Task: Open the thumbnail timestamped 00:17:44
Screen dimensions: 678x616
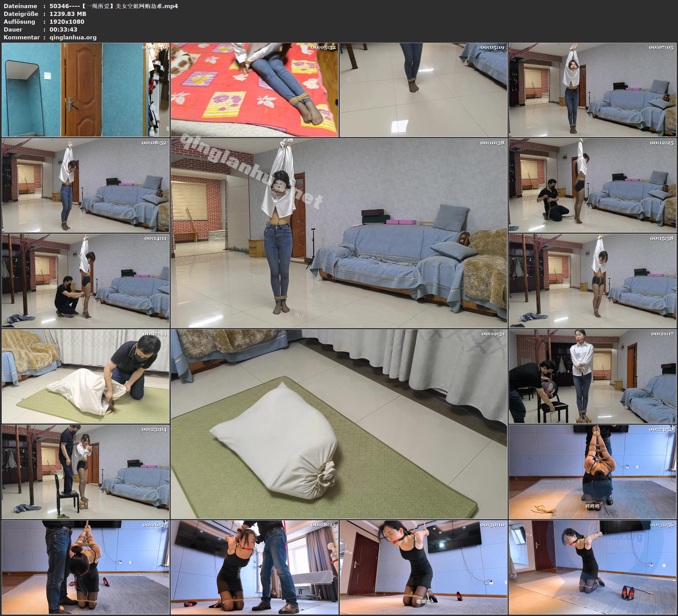Action: [x=85, y=376]
